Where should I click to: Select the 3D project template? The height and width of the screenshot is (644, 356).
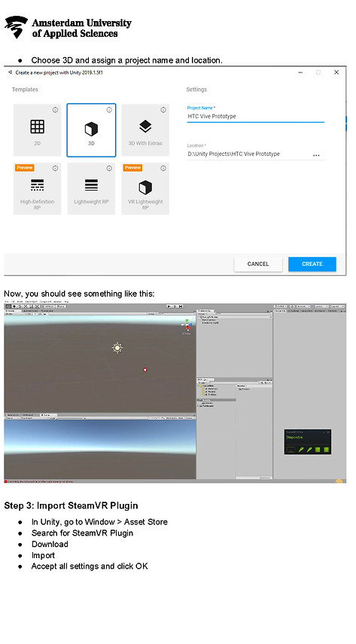coord(91,130)
